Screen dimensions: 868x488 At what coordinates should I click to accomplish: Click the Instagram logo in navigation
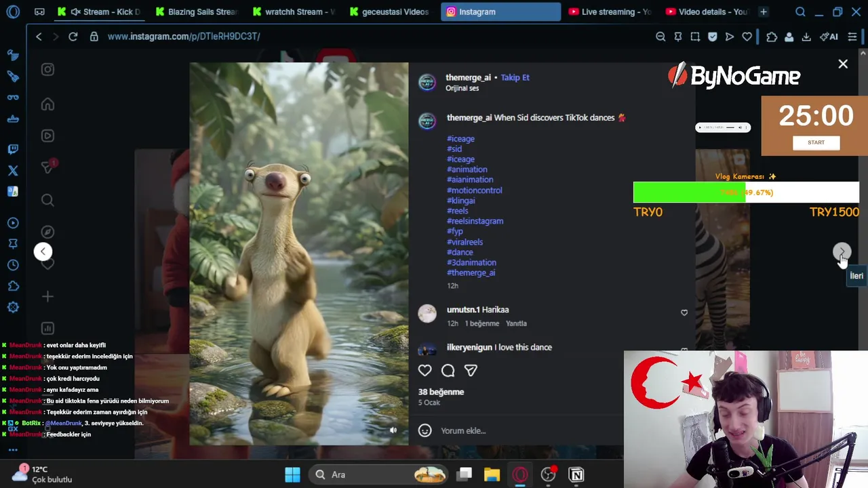click(47, 69)
